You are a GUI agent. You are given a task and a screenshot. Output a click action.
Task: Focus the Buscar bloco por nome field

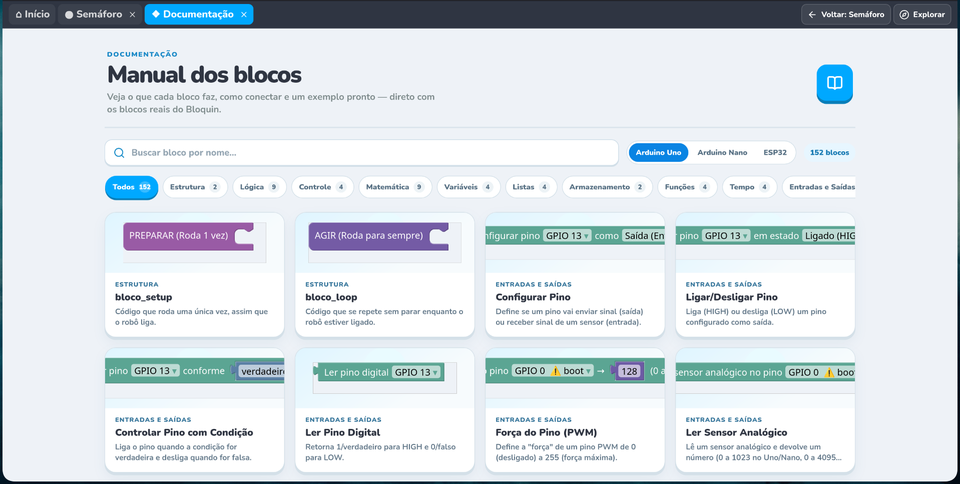(x=361, y=153)
